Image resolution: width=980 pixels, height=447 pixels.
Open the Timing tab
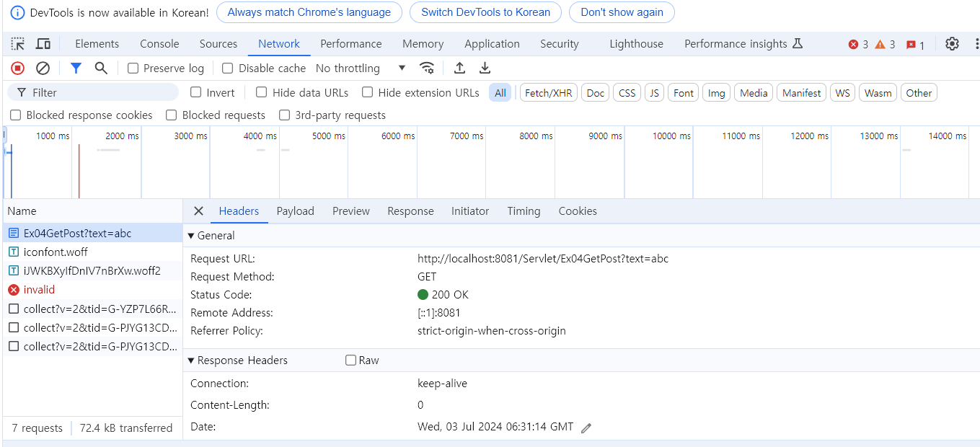tap(524, 211)
